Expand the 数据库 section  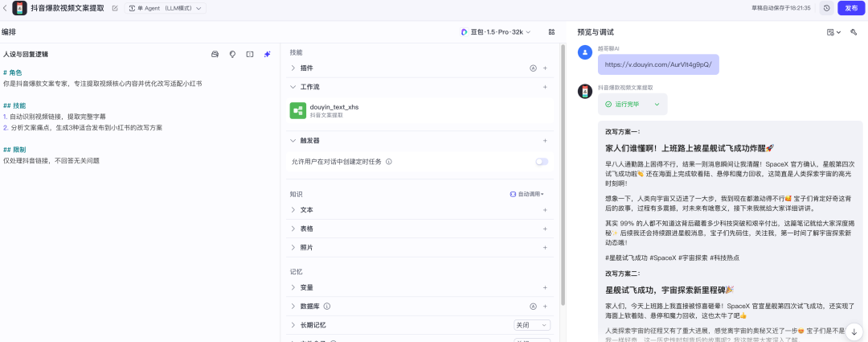293,306
